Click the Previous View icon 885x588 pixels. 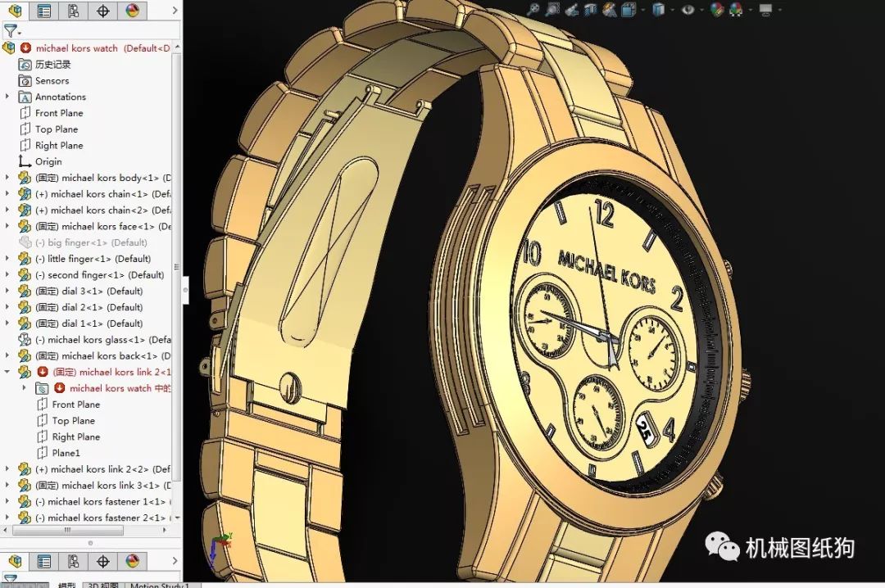point(572,9)
